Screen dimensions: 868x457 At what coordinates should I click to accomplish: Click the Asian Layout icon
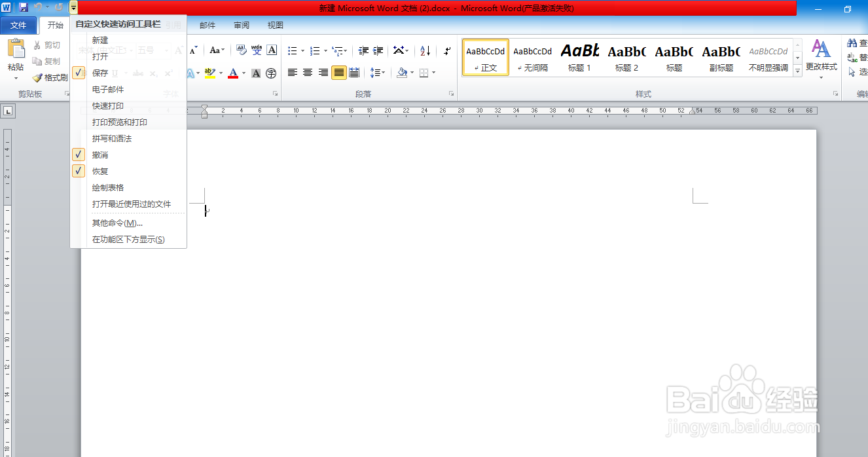click(x=398, y=50)
